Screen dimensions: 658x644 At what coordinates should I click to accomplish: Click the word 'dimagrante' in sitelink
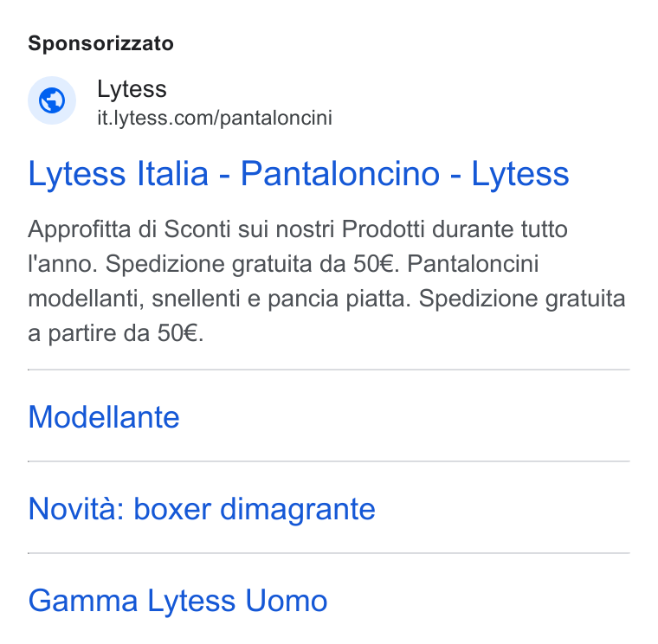point(298,509)
